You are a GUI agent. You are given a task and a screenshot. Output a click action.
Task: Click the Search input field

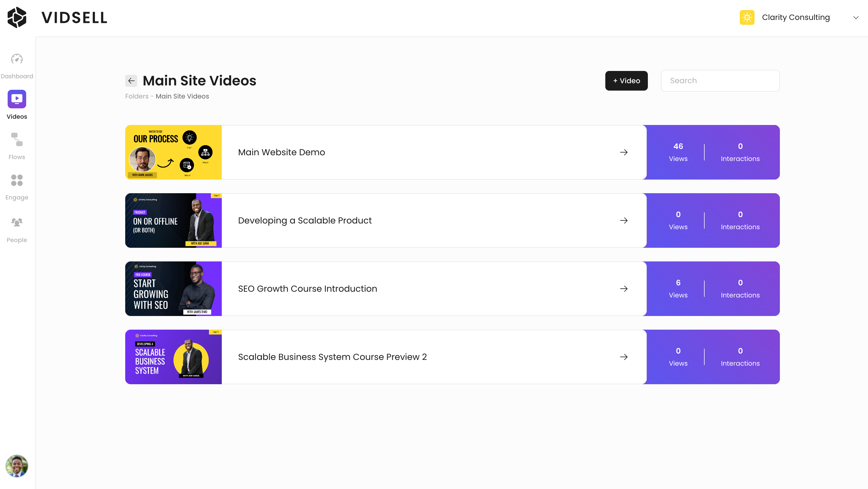(x=720, y=80)
